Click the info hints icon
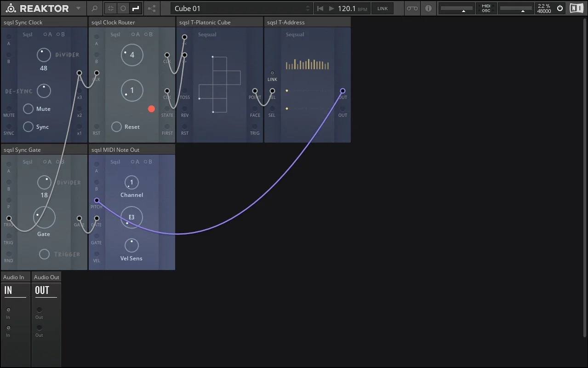588x368 pixels. click(x=428, y=8)
